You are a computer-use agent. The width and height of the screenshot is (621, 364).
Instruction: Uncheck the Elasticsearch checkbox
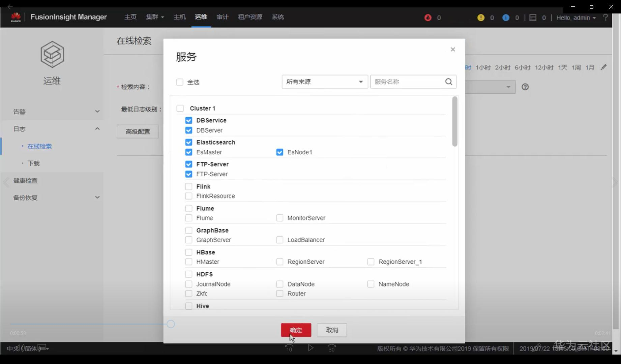tap(189, 142)
